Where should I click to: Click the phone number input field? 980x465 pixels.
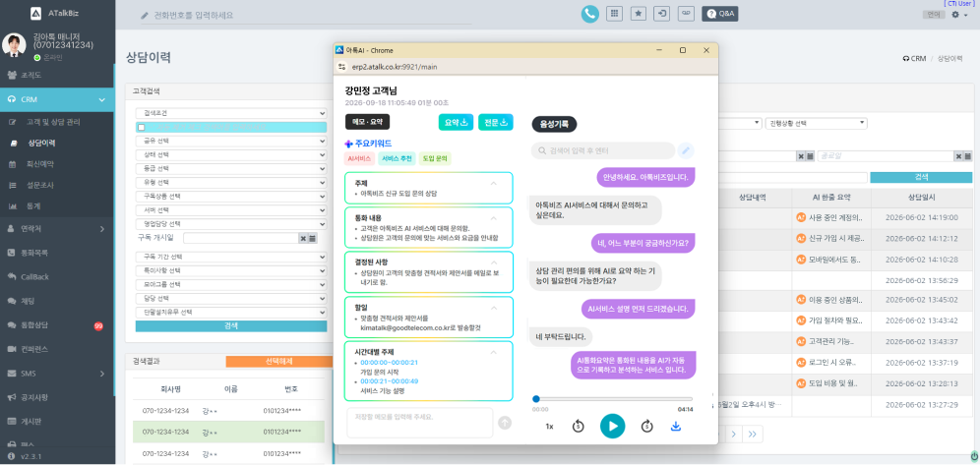(305, 15)
